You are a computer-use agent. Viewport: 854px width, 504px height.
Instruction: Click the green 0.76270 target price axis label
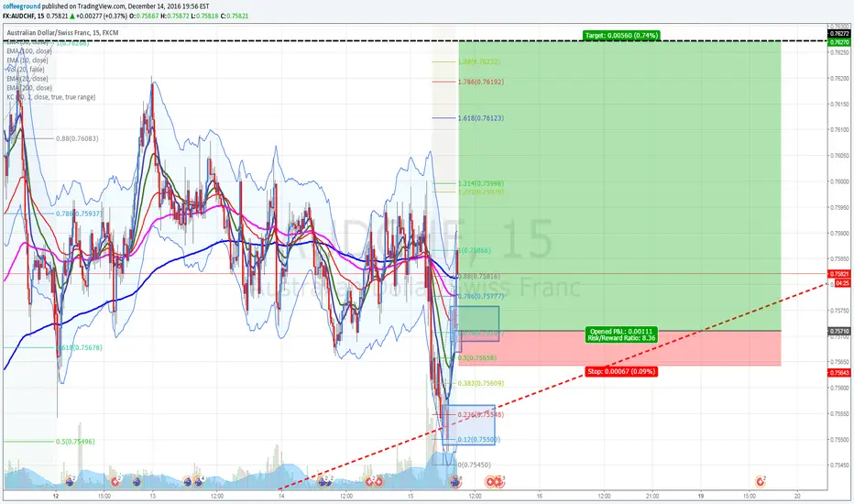click(x=839, y=41)
